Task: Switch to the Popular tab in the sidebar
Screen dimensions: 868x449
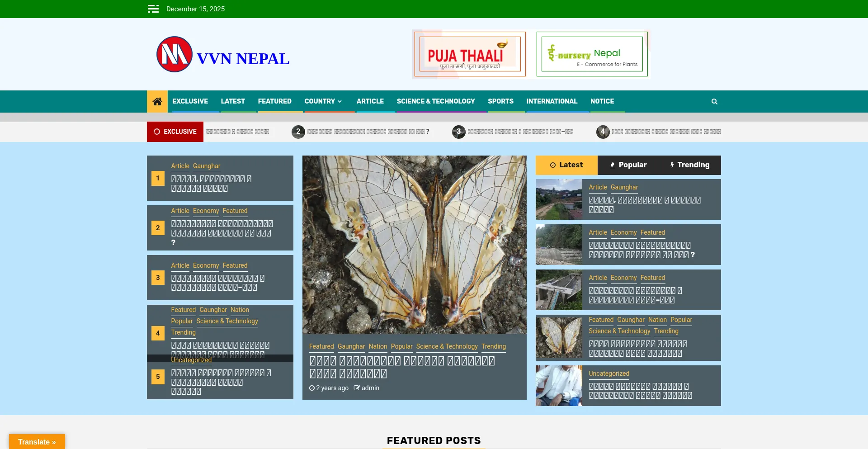Action: (628, 165)
